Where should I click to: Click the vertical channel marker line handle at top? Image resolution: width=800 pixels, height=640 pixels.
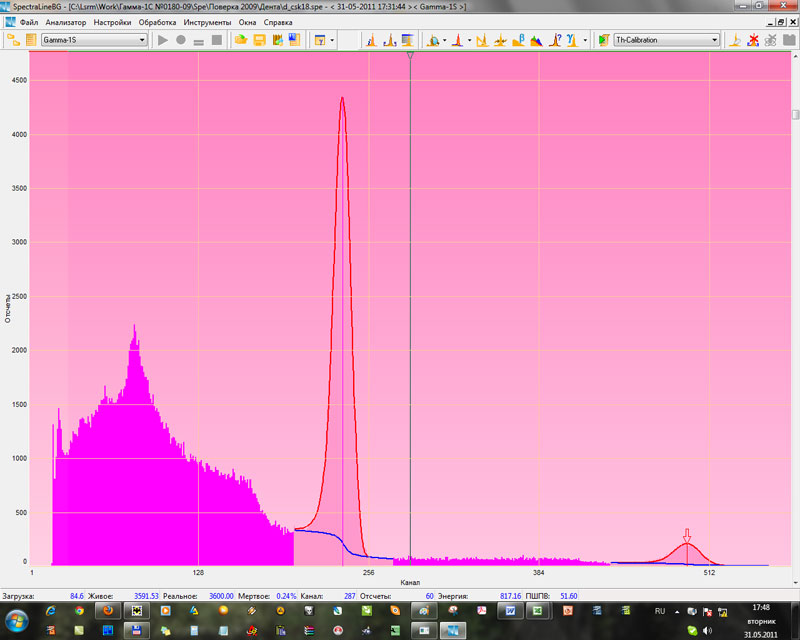[410, 55]
